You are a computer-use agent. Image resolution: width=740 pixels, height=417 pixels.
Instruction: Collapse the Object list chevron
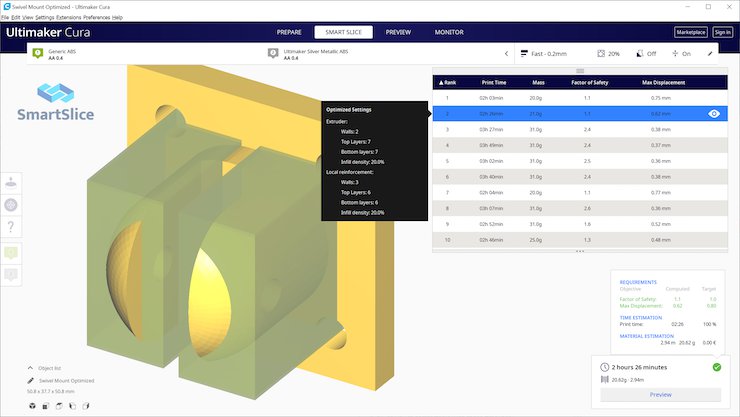30,368
